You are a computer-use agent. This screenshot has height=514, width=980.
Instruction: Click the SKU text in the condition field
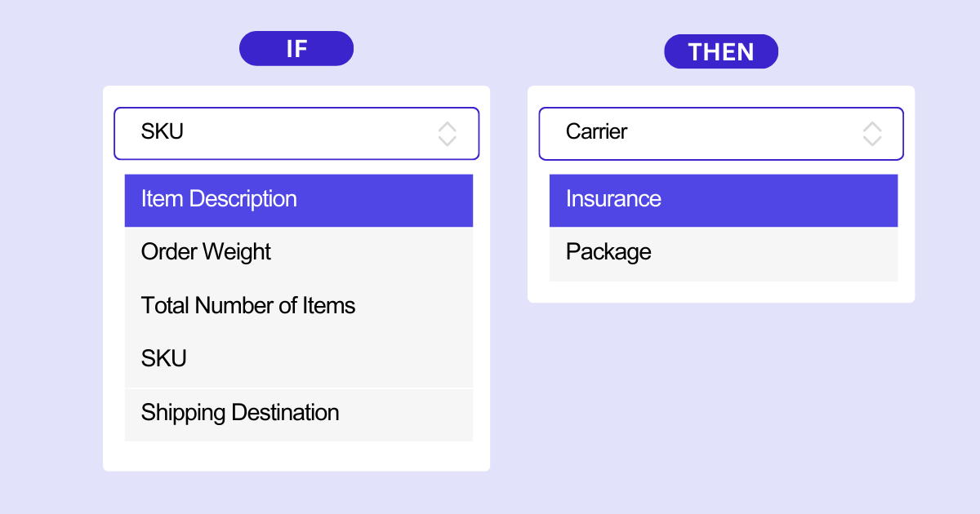163,131
